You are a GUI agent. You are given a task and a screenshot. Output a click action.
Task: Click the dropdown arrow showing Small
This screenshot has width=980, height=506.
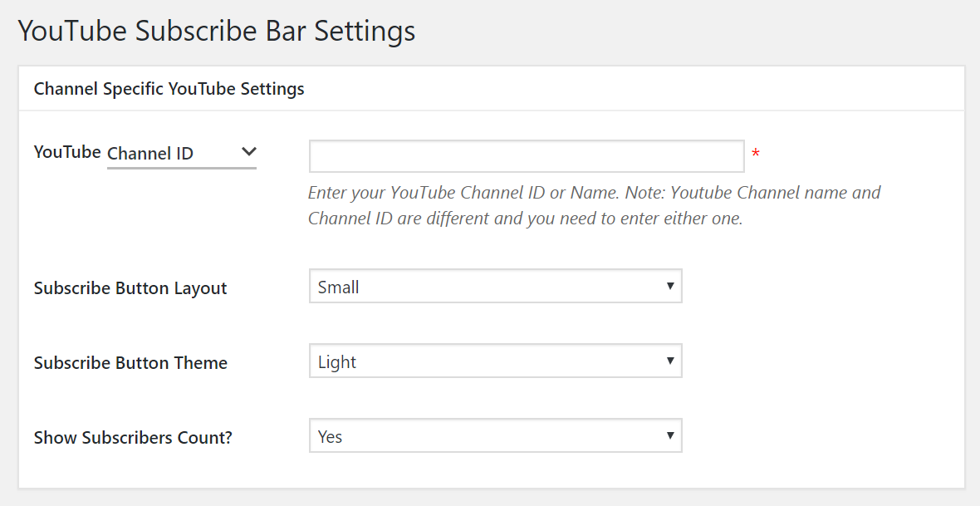click(671, 286)
